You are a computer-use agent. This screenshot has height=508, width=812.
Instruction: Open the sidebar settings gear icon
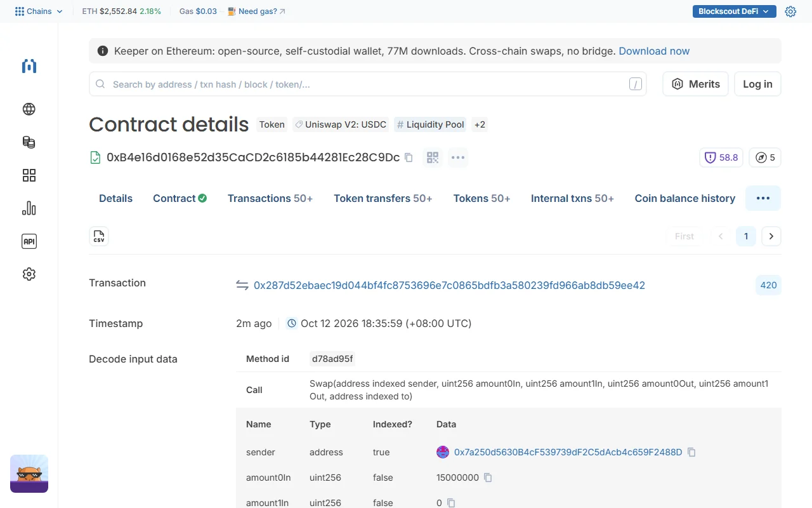(x=29, y=274)
